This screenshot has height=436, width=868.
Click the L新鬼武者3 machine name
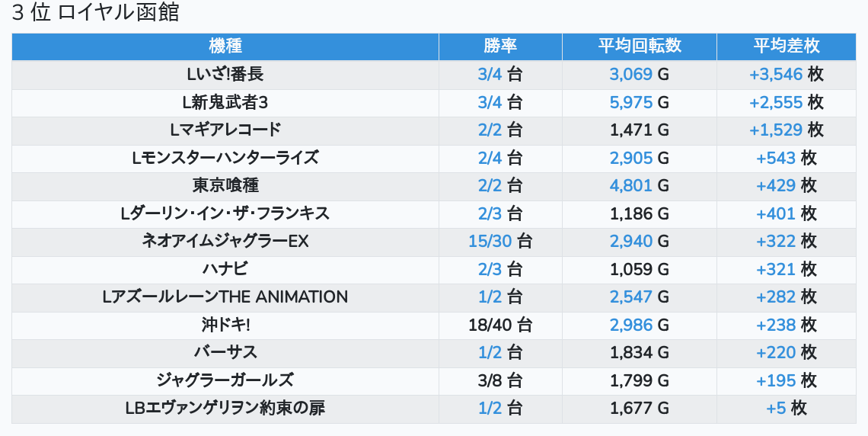(225, 102)
